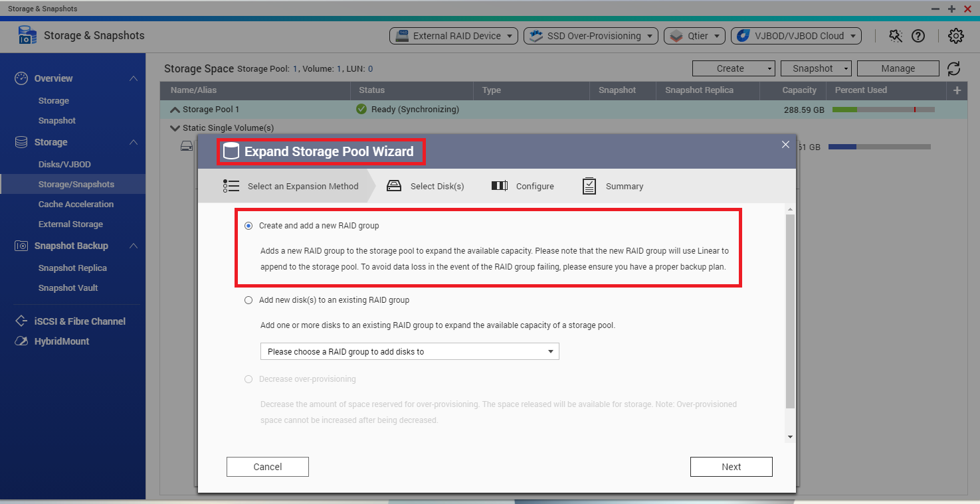
Task: Select Add new disk(s) to existing RAID group
Action: click(x=248, y=300)
